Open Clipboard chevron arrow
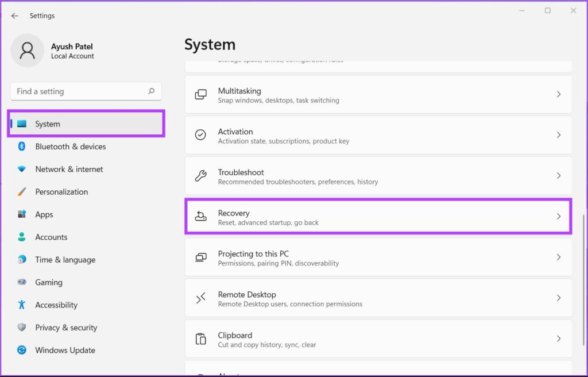This screenshot has height=377, width=588. click(558, 338)
